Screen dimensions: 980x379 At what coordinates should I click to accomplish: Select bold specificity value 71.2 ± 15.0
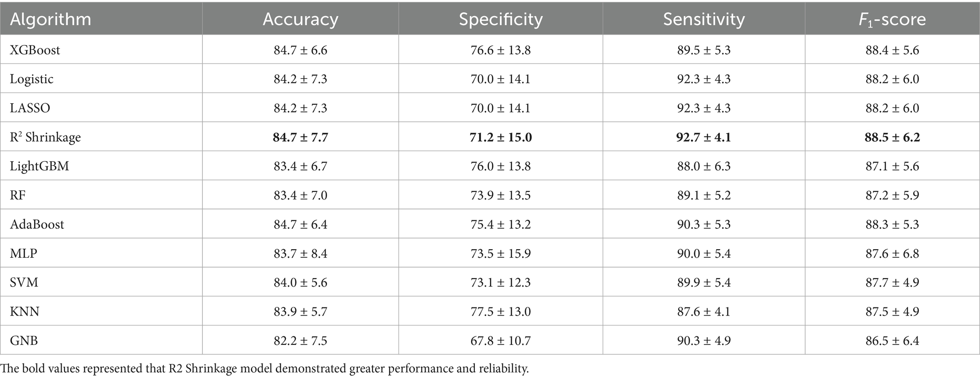(x=500, y=137)
